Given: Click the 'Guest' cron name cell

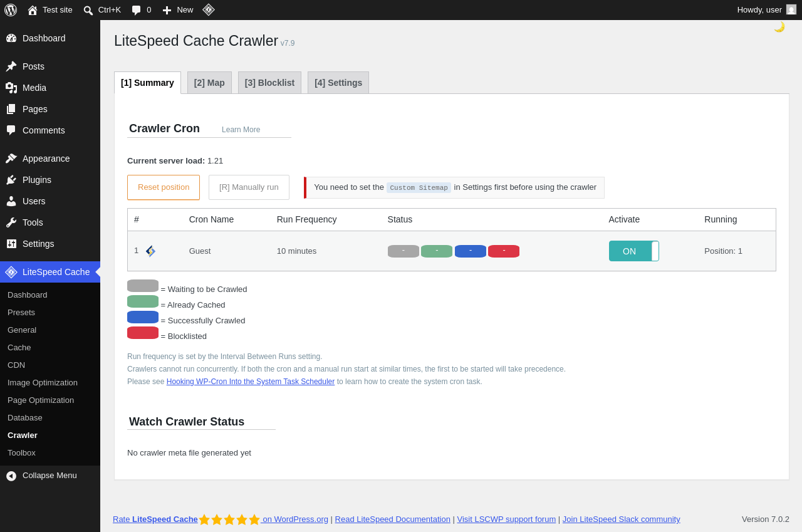Looking at the screenshot, I should [x=200, y=251].
